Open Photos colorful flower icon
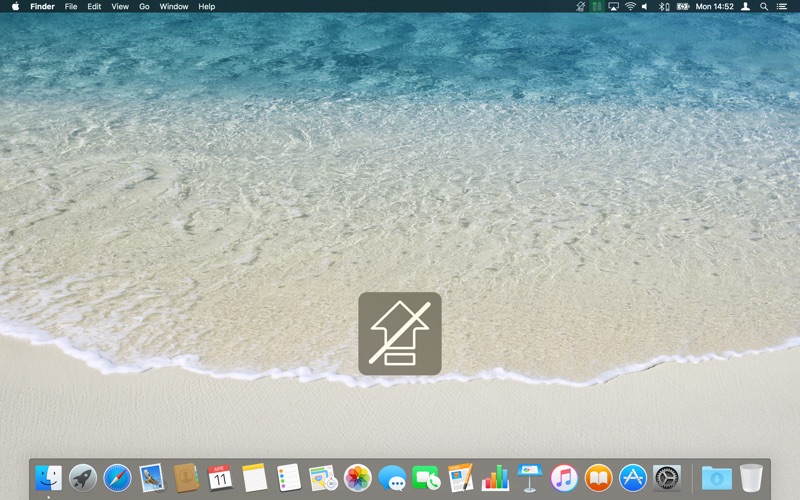The image size is (800, 500). click(x=358, y=478)
